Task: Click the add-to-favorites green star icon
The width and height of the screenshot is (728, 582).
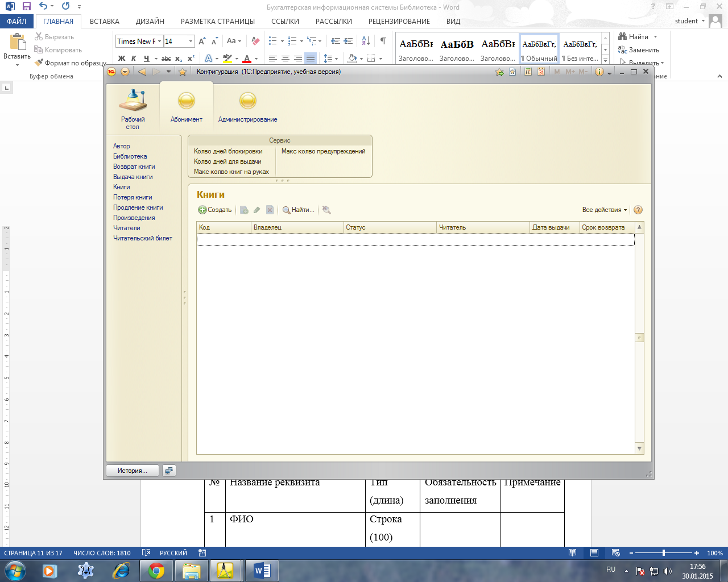Action: [499, 72]
